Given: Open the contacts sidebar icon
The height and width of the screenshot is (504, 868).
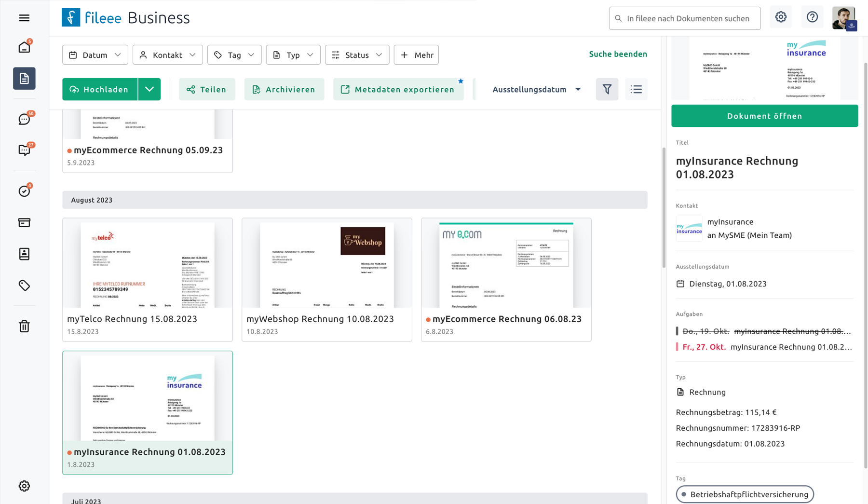Looking at the screenshot, I should (24, 254).
